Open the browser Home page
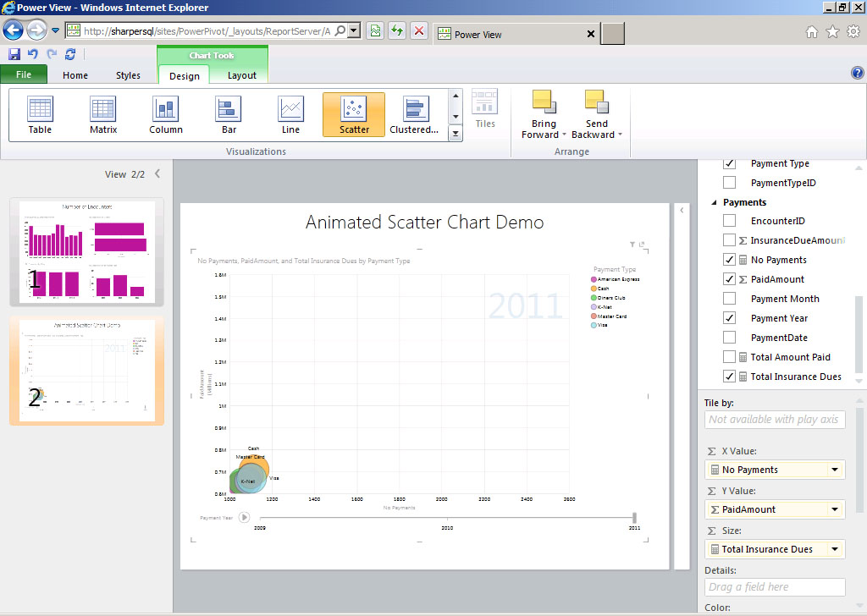 point(812,32)
